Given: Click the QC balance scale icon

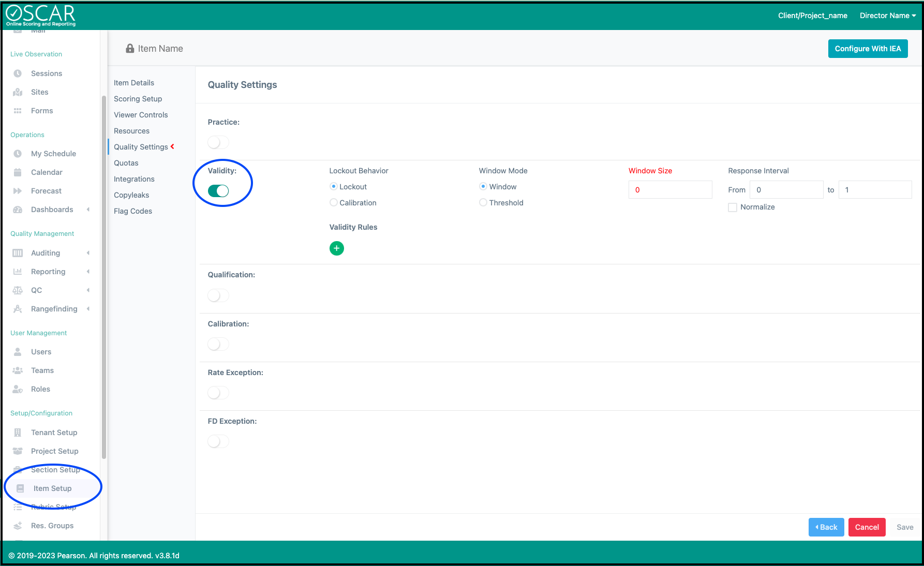Looking at the screenshot, I should click(x=18, y=290).
